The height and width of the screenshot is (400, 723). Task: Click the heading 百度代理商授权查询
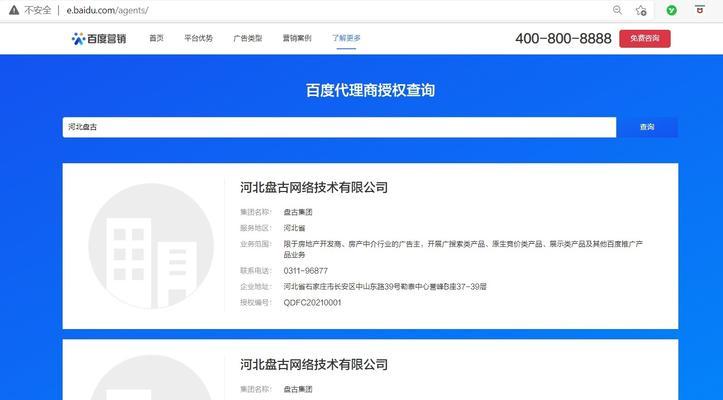370,90
